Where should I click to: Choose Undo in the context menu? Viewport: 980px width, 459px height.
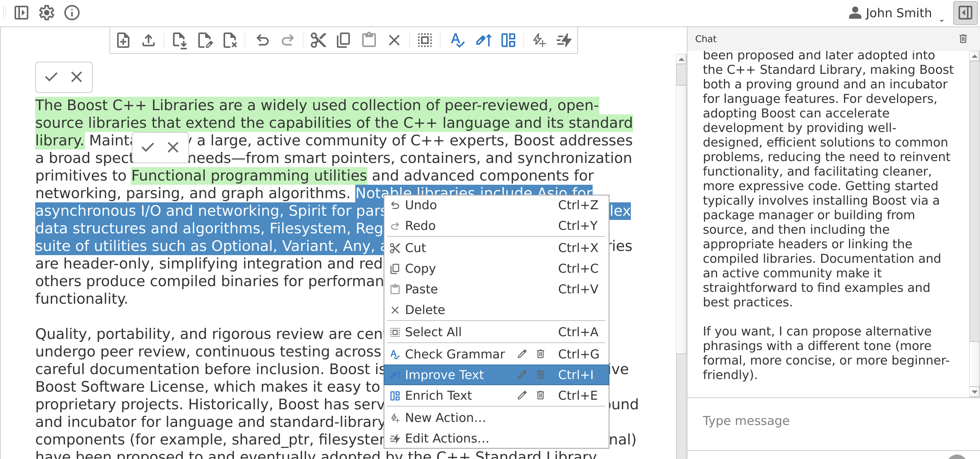pyautogui.click(x=496, y=205)
